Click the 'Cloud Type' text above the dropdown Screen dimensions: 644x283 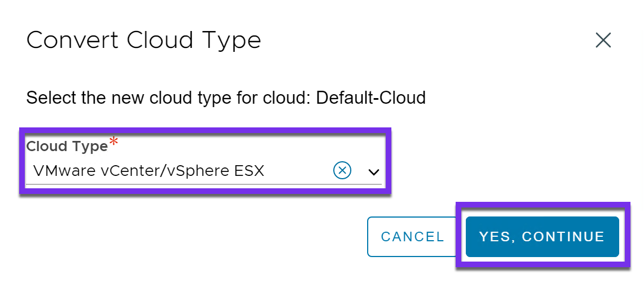pyautogui.click(x=67, y=147)
